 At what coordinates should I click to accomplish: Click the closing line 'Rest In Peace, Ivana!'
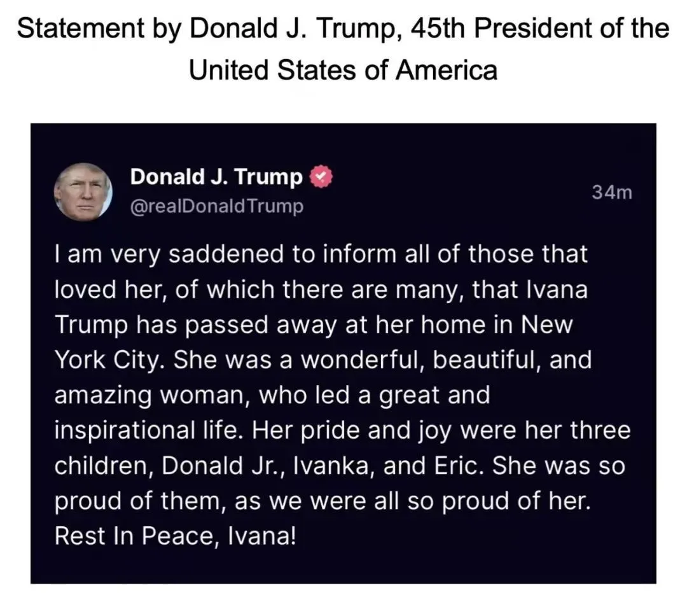click(176, 536)
